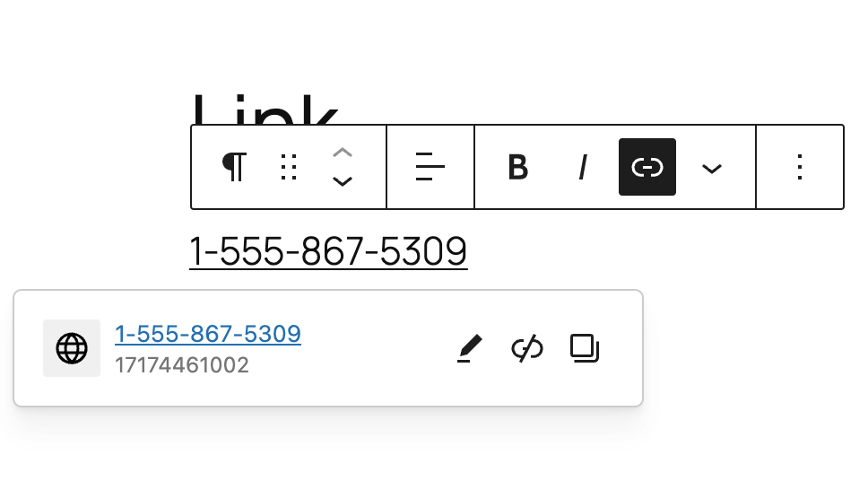
Task: Click the Link heading text
Action: [264, 109]
